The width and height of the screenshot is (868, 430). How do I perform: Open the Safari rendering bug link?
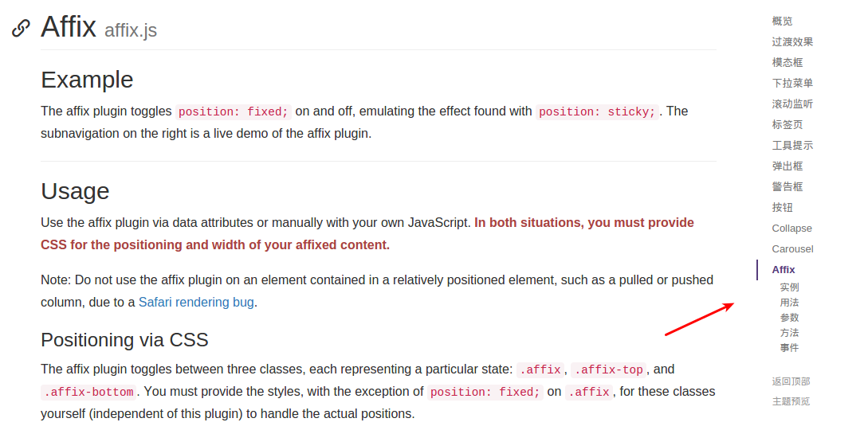[196, 302]
